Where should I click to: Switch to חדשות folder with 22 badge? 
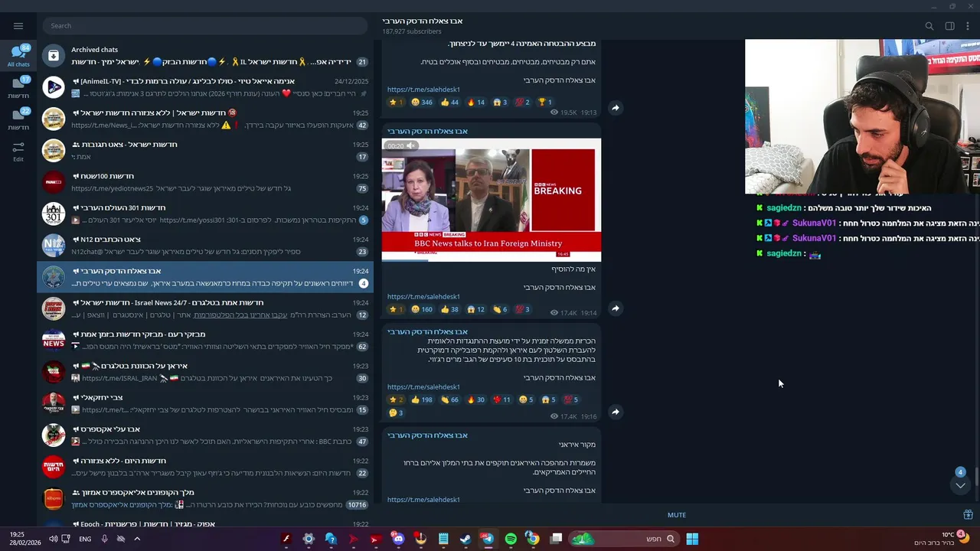(18, 119)
